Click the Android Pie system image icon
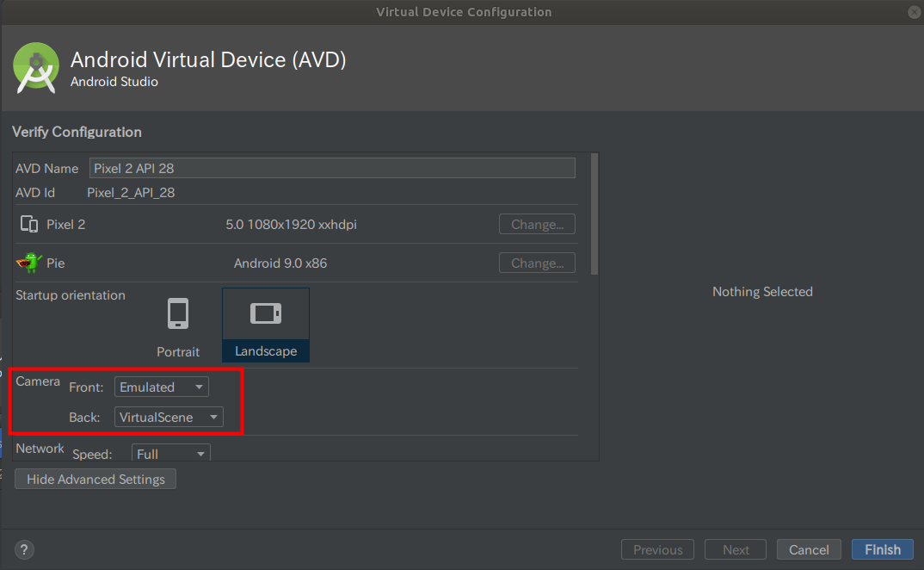Screen dimensions: 924x570 (29, 263)
